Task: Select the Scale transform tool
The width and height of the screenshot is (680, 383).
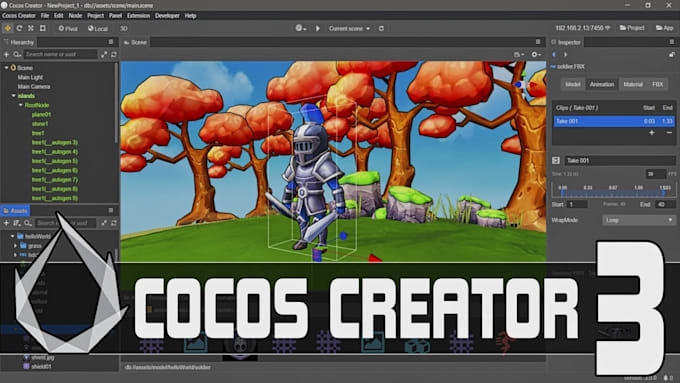Action: click(x=31, y=28)
